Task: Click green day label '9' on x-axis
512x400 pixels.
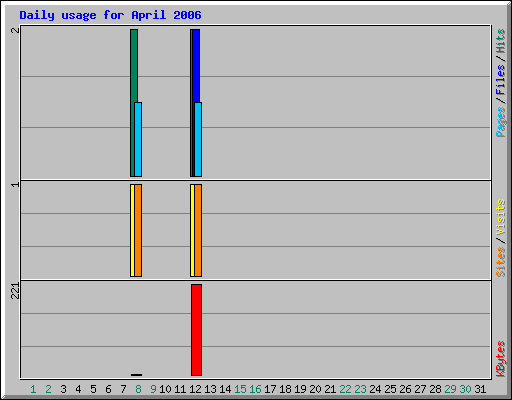Action: coord(153,389)
